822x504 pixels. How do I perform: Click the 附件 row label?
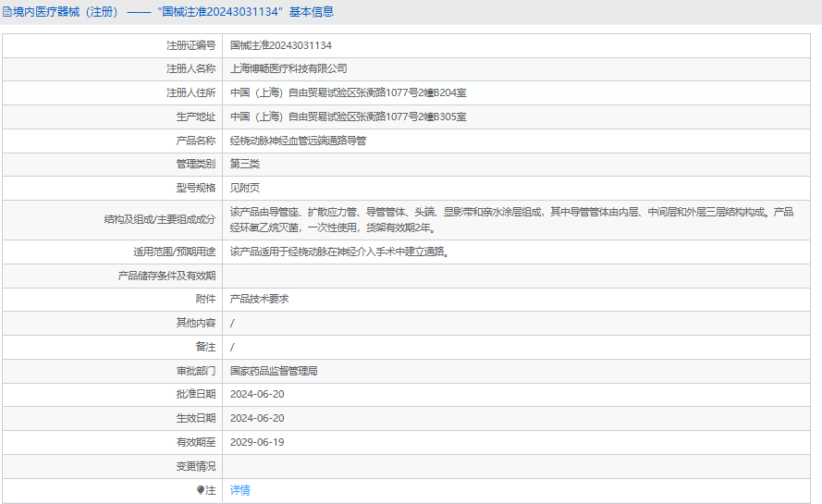pos(205,299)
